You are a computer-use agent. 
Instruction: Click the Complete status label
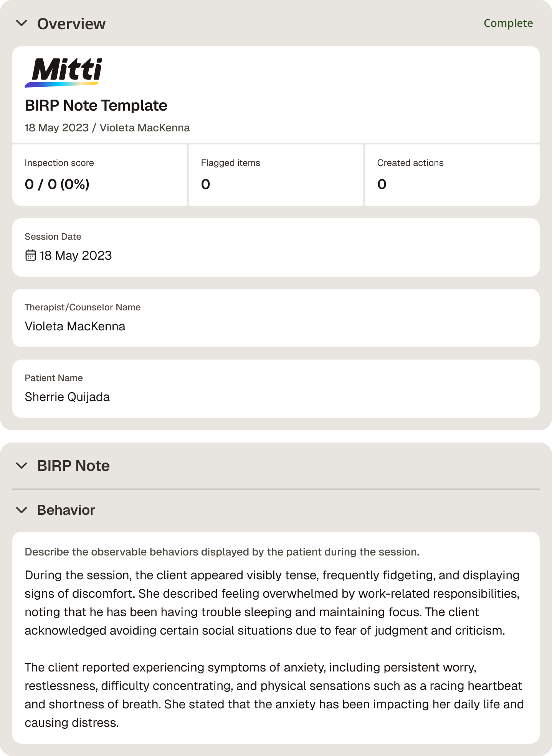point(508,23)
